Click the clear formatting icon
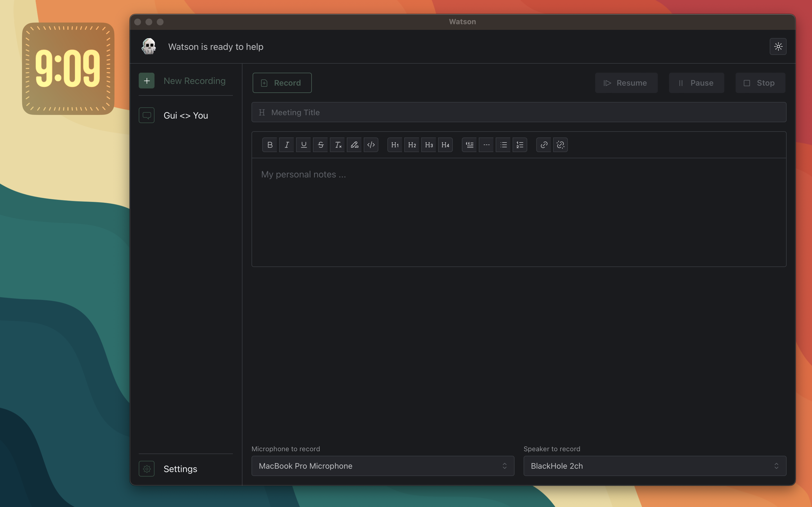Image resolution: width=812 pixels, height=507 pixels. coord(337,145)
